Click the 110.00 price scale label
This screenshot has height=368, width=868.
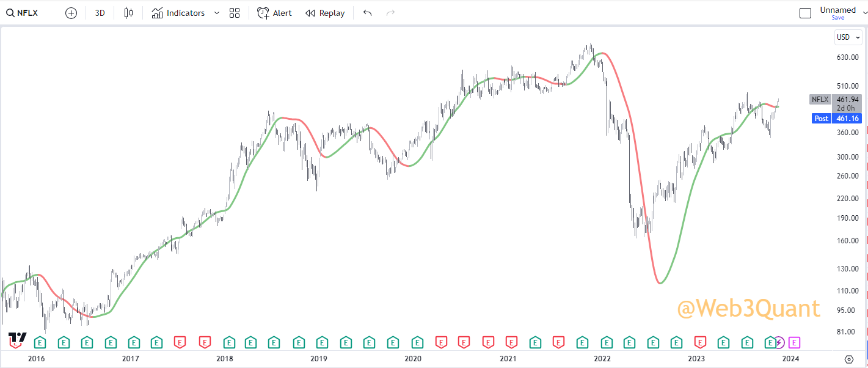848,291
